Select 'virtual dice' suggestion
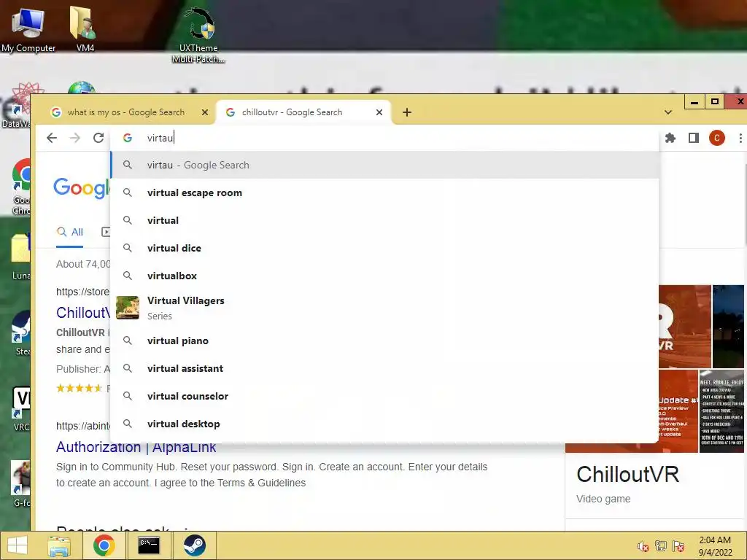 385,248
